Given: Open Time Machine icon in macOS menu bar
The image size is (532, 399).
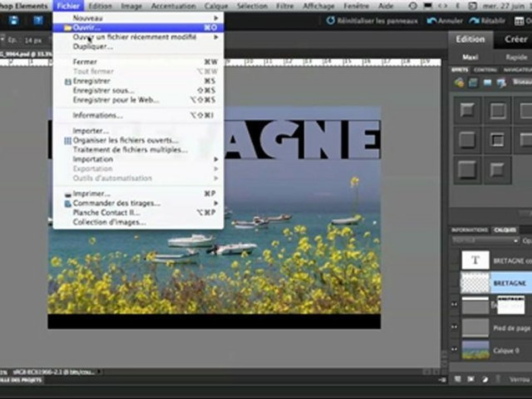Looking at the screenshot, I should coord(412,6).
